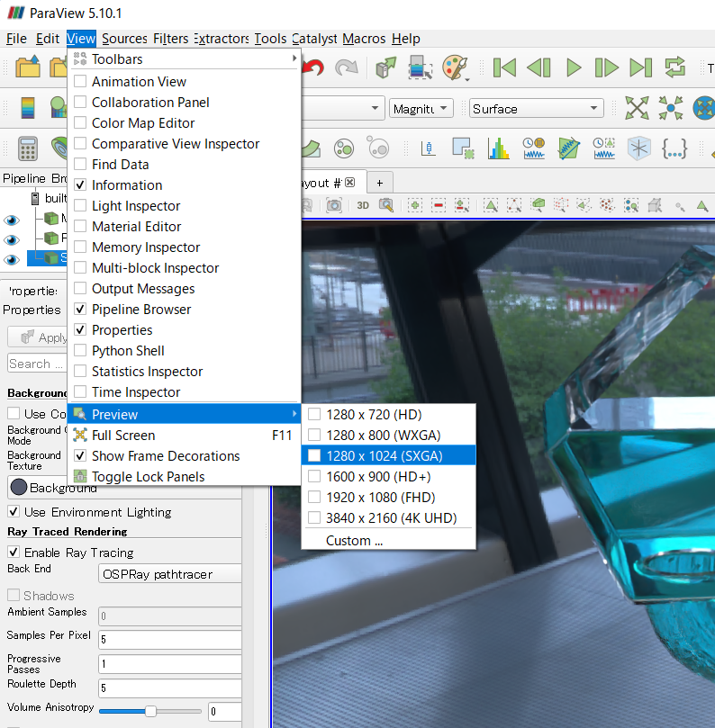The height and width of the screenshot is (728, 715).
Task: Open the Surface representation dropdown
Action: [537, 109]
